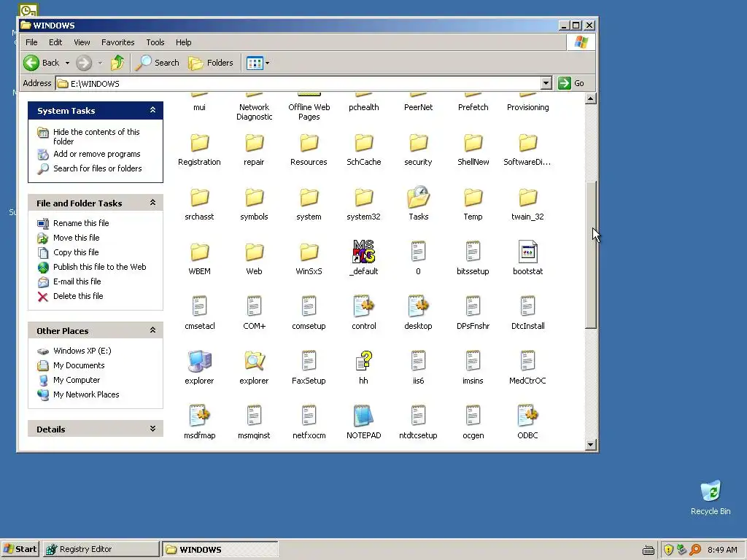Select the hh help executable icon
The height and width of the screenshot is (560, 747).
pyautogui.click(x=363, y=361)
